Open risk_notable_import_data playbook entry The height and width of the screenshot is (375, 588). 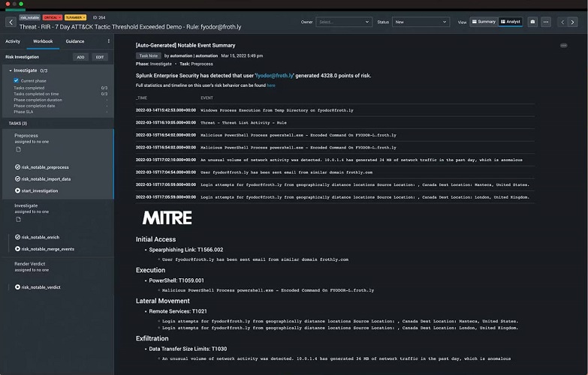click(46, 179)
